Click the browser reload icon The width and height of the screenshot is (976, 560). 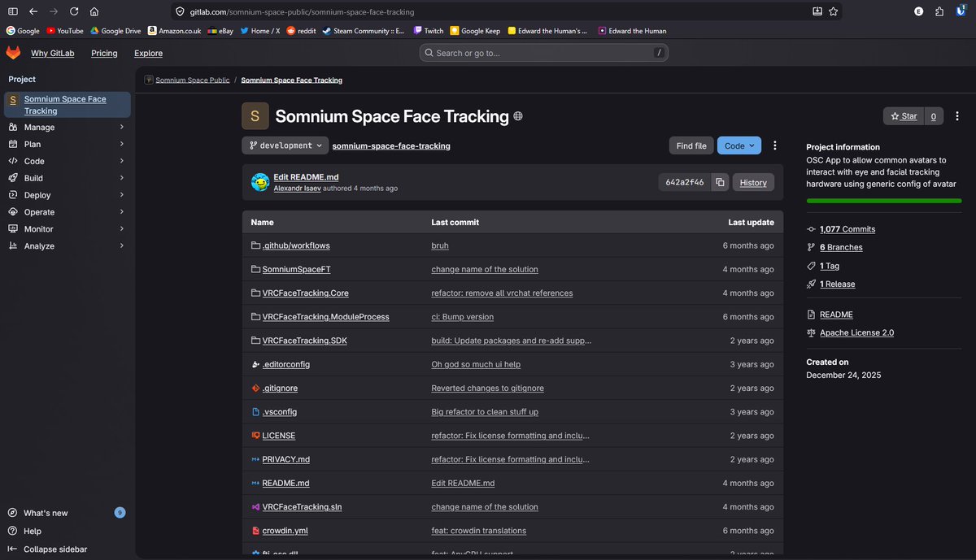74,12
